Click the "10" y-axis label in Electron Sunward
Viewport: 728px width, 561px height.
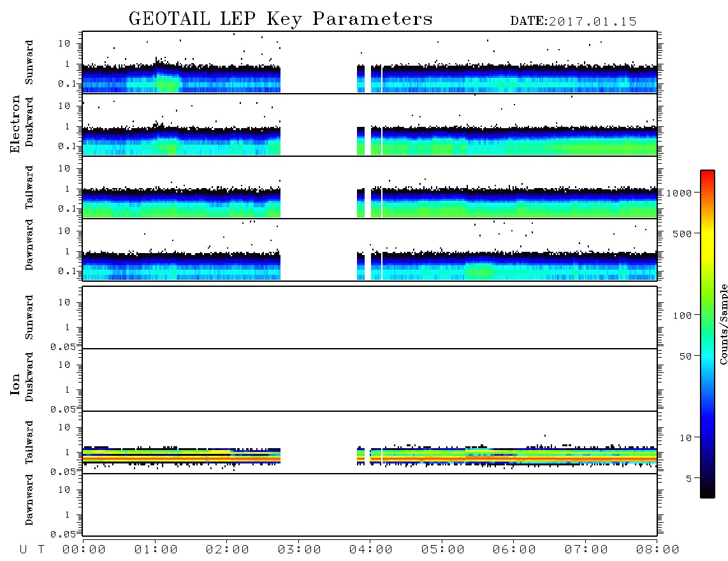pos(64,43)
